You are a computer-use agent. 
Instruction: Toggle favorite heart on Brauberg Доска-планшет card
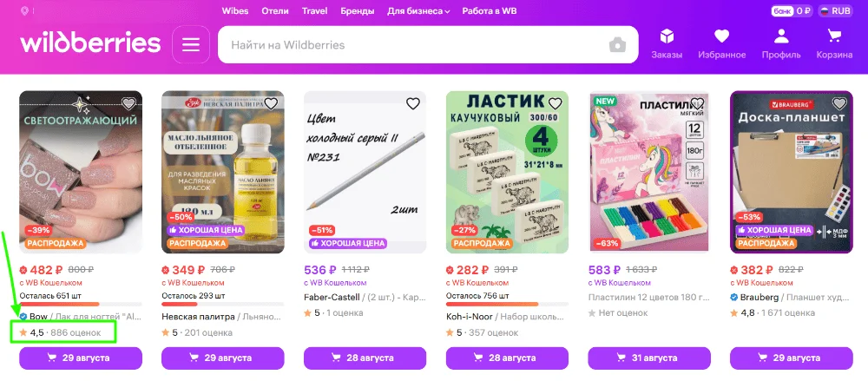[x=839, y=103]
